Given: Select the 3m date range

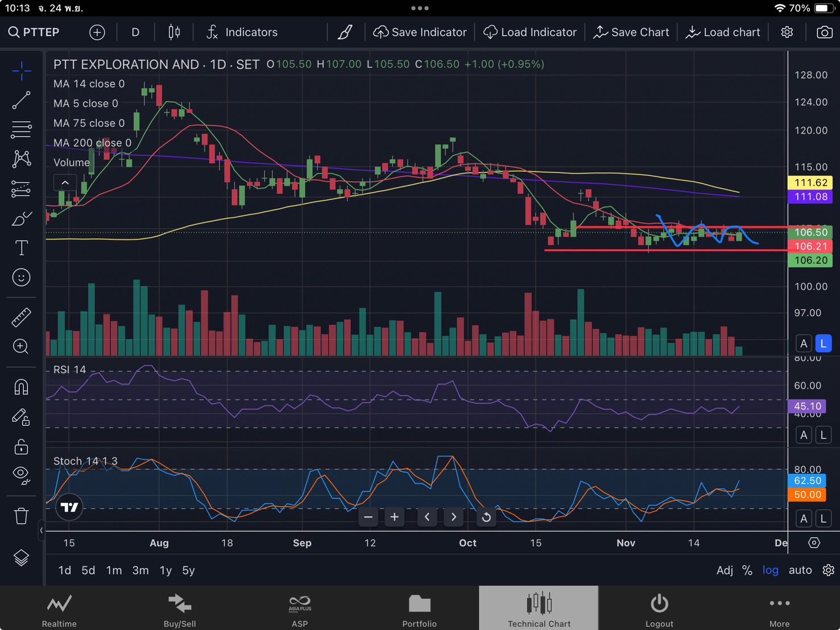Looking at the screenshot, I should click(140, 570).
